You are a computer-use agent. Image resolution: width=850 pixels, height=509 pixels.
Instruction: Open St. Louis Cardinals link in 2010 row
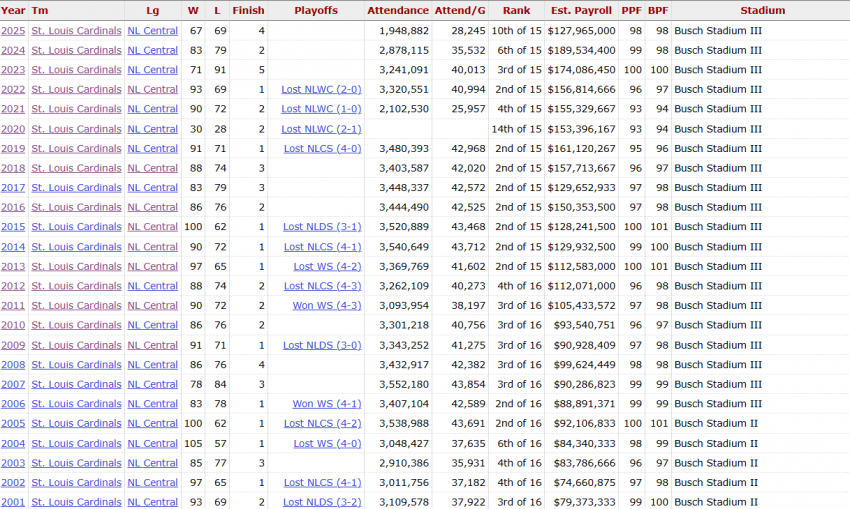(76, 325)
